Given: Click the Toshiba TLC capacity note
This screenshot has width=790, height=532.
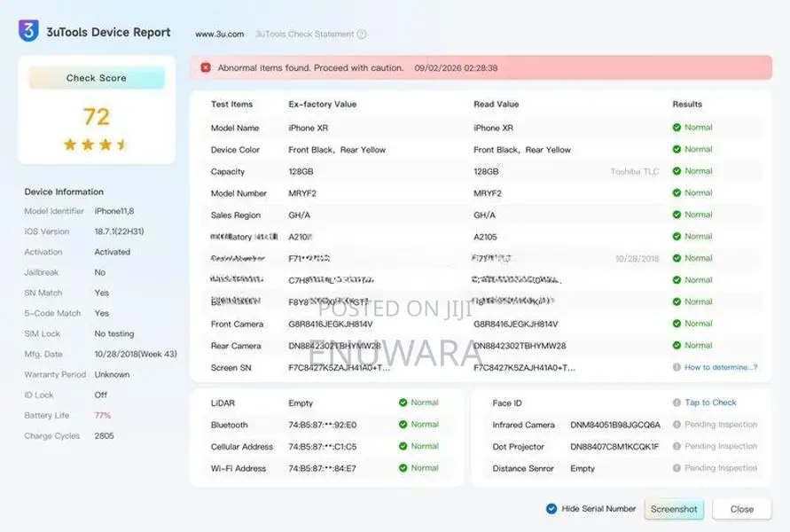Looking at the screenshot, I should coord(635,171).
